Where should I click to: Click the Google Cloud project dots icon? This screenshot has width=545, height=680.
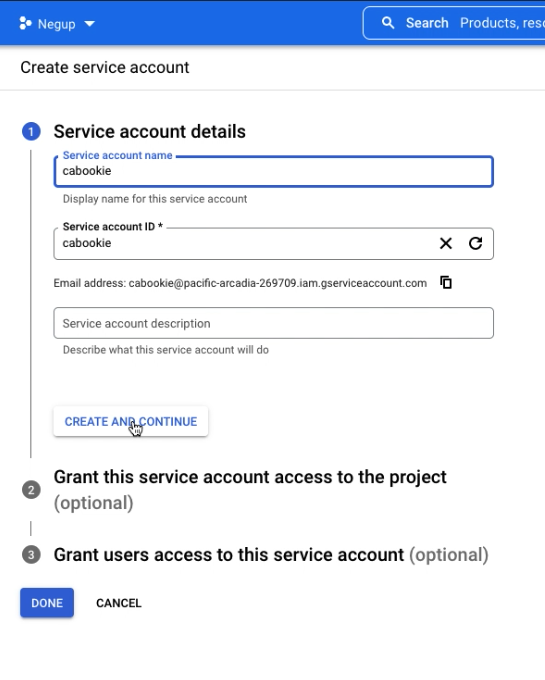[x=26, y=23]
